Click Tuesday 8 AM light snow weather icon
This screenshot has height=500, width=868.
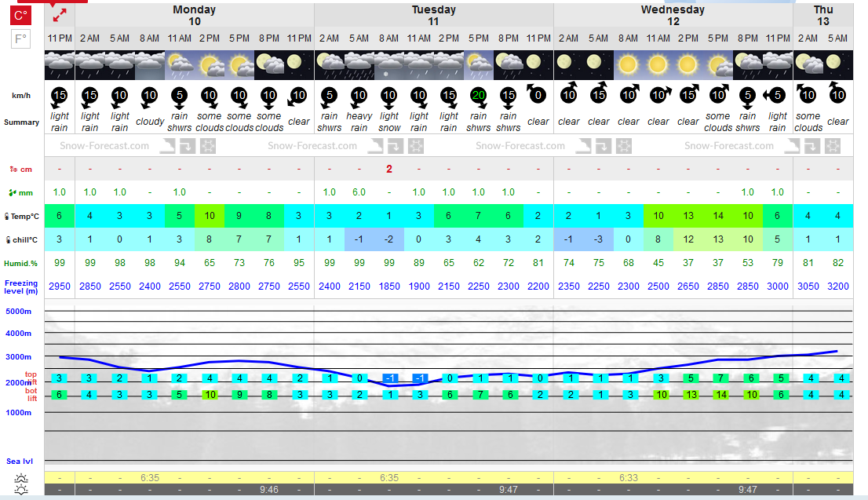click(x=388, y=65)
